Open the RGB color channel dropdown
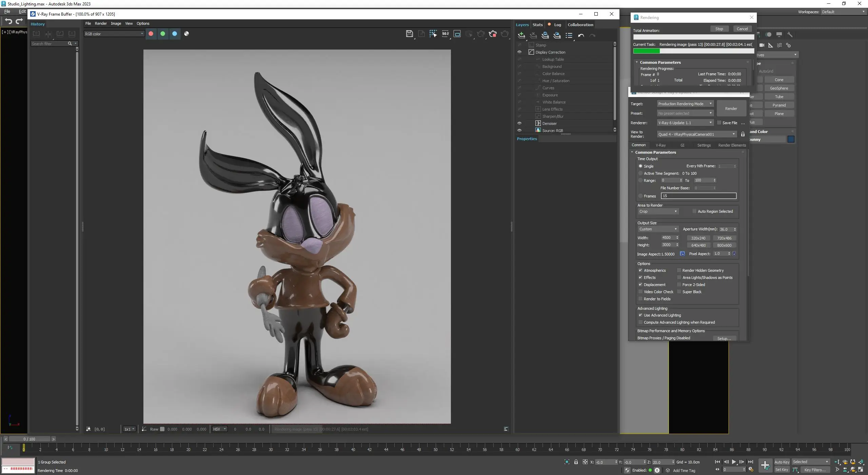Image resolution: width=868 pixels, height=475 pixels. pos(114,34)
